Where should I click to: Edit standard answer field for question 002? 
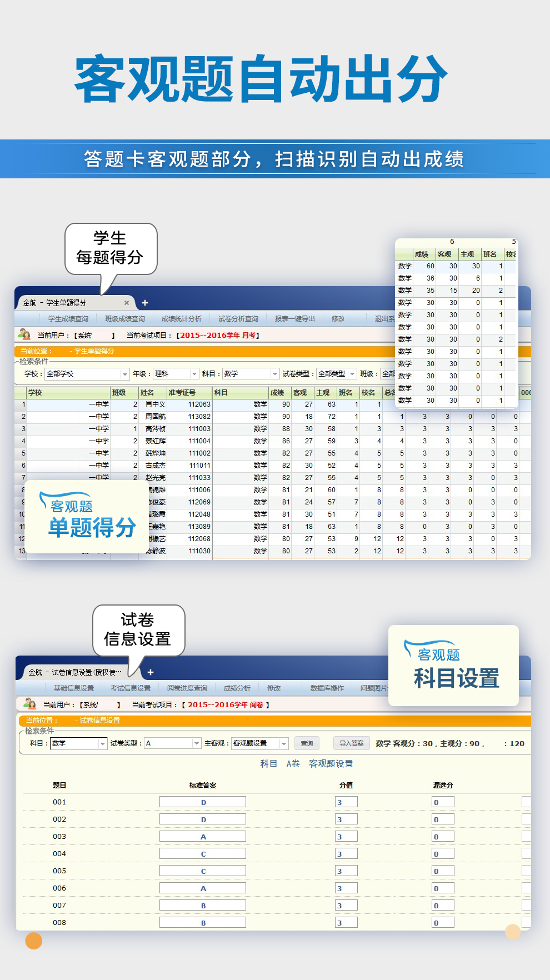click(203, 819)
